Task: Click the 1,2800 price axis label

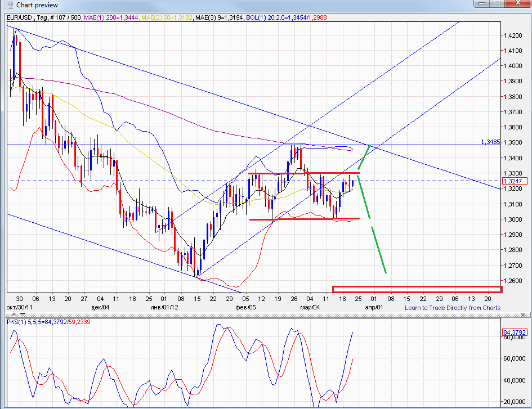Action: tap(513, 250)
